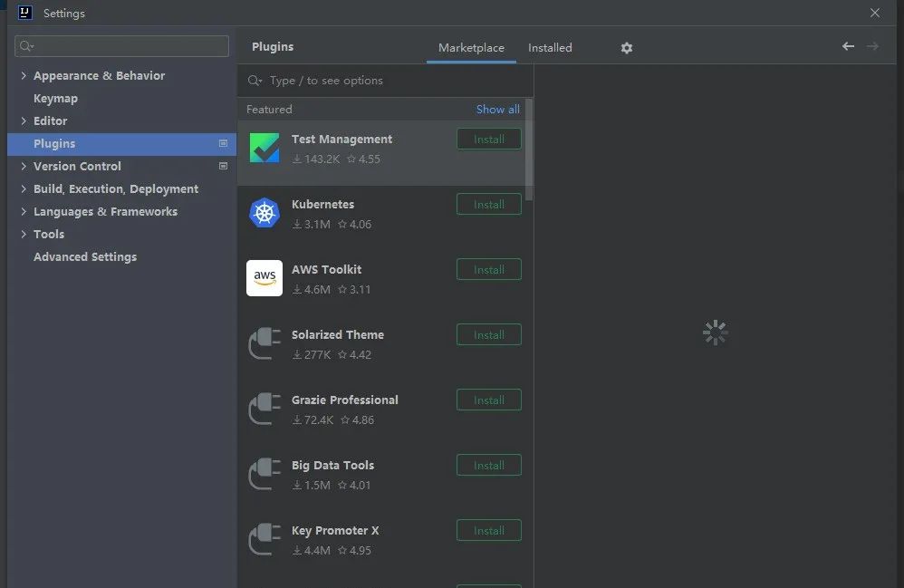Click the 4.95 rating of Key Promoter X
Screen dimensions: 904x588
click(354, 551)
